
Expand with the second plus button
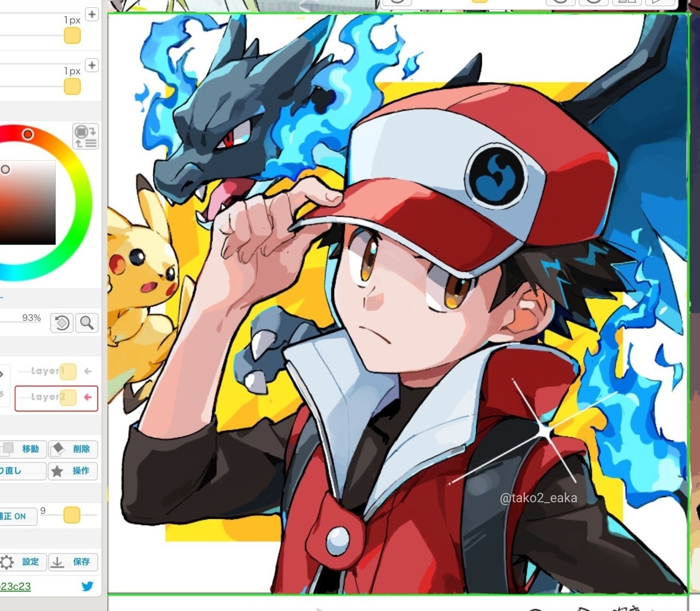(92, 65)
